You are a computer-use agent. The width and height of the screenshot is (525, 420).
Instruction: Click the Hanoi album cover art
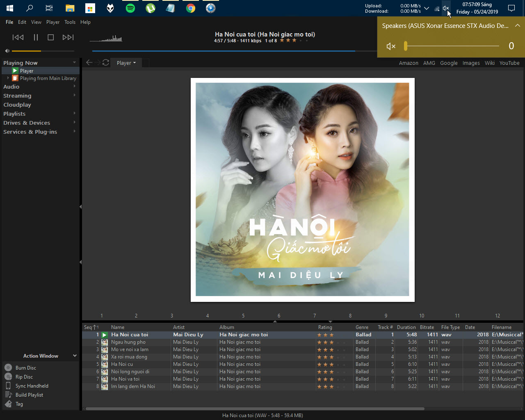[x=302, y=189]
